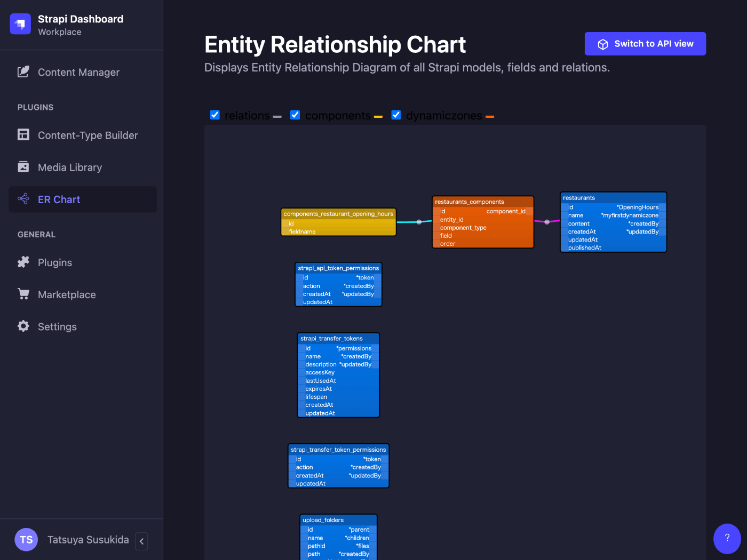Open Content-Type Builder in the sidebar
The image size is (747, 560).
click(83, 135)
